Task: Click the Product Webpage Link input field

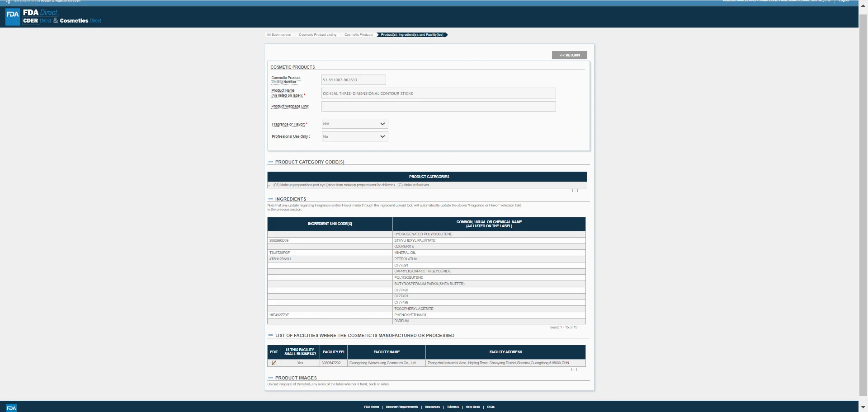Action: (x=439, y=107)
